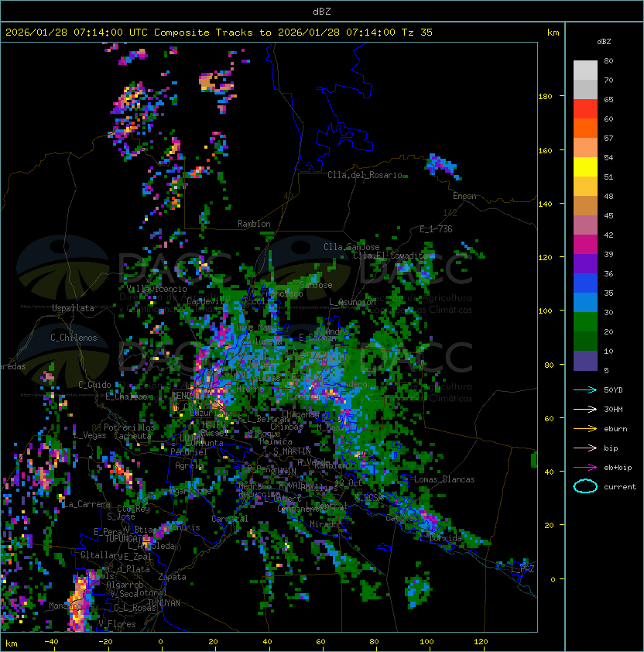Click the cyan 'current' ellipse legend icon
The width and height of the screenshot is (644, 652).
(585, 486)
